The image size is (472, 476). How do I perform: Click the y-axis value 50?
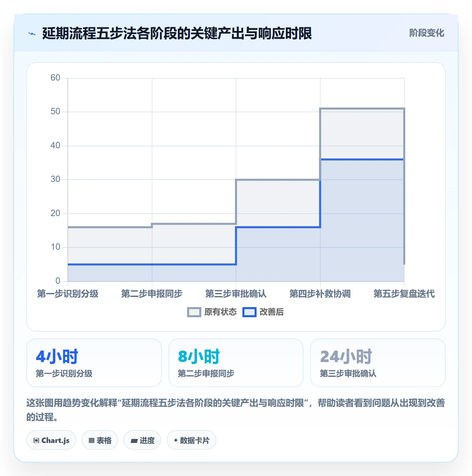tap(55, 112)
